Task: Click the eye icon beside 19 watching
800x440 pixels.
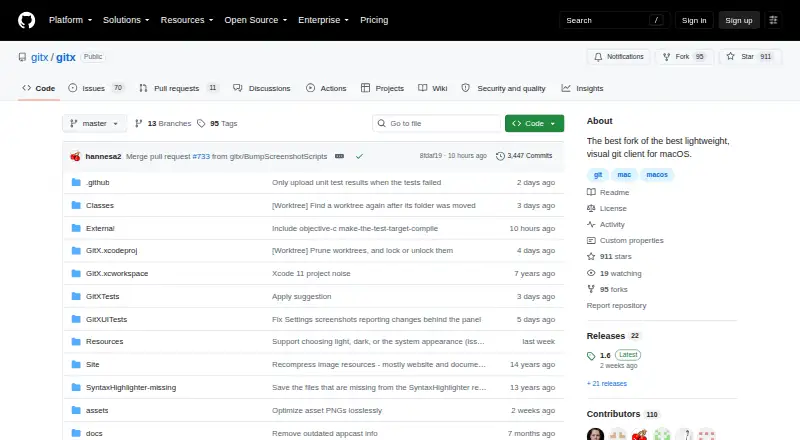Action: click(x=591, y=273)
